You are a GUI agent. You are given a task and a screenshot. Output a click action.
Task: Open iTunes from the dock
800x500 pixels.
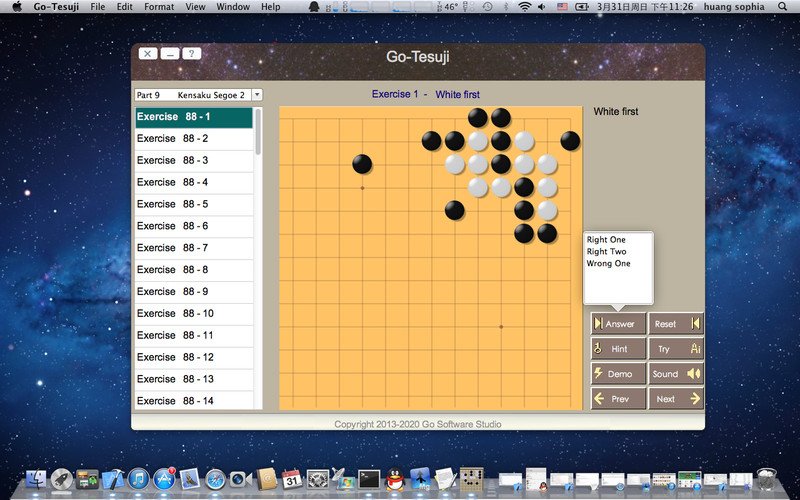(x=139, y=480)
